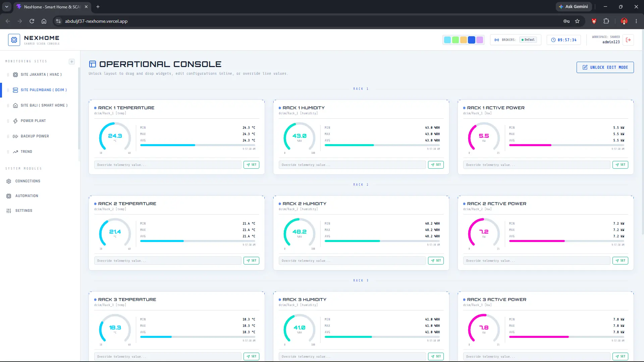Bookmark this page with the star icon
The height and width of the screenshot is (362, 644).
coord(577,21)
